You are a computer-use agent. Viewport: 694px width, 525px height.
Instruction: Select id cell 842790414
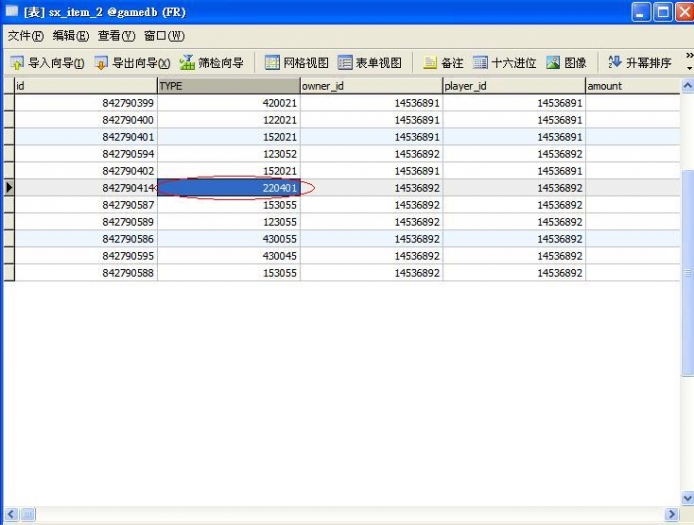pyautogui.click(x=86, y=188)
